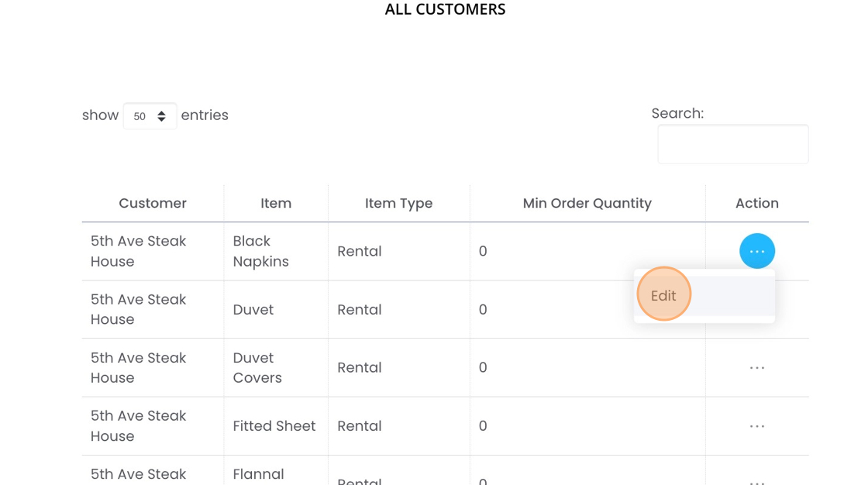Click the ALL CUSTOMERS page heading

pos(445,9)
